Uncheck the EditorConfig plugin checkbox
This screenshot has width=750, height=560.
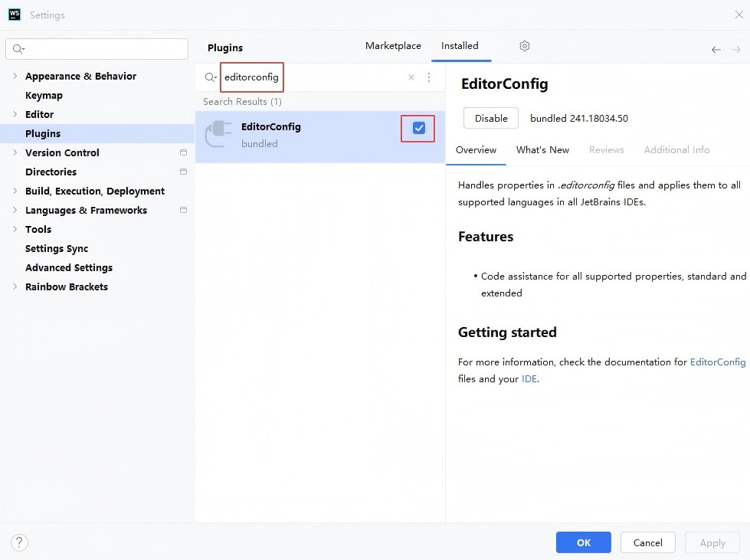coord(418,128)
